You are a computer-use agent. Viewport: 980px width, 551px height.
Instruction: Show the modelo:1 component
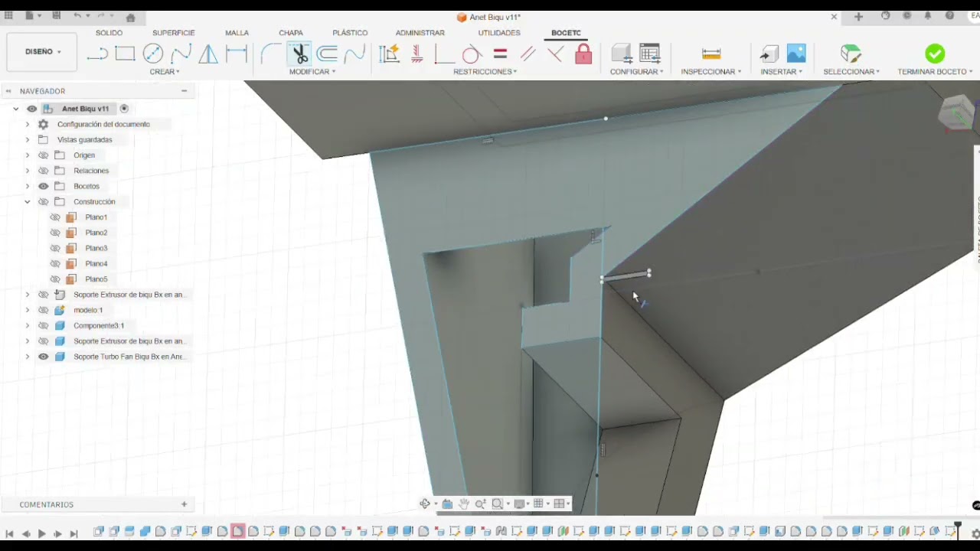(x=44, y=310)
